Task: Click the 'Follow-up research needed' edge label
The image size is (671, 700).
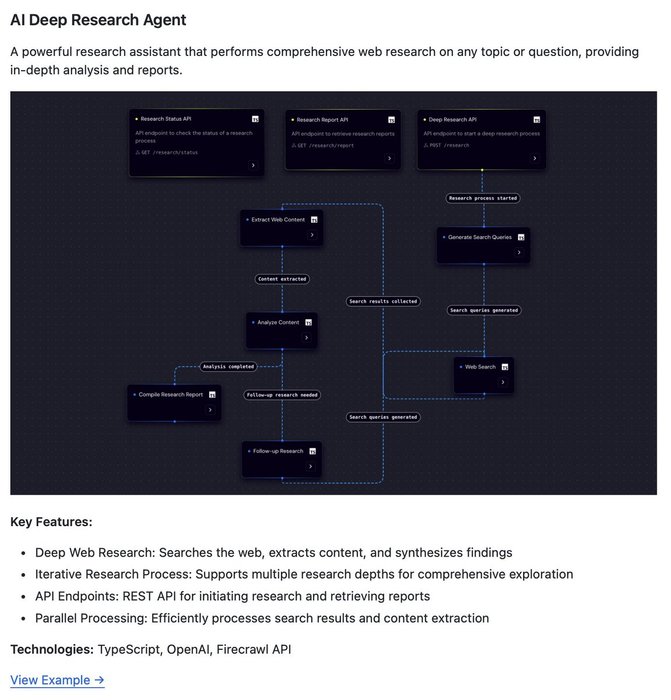Action: pos(282,395)
